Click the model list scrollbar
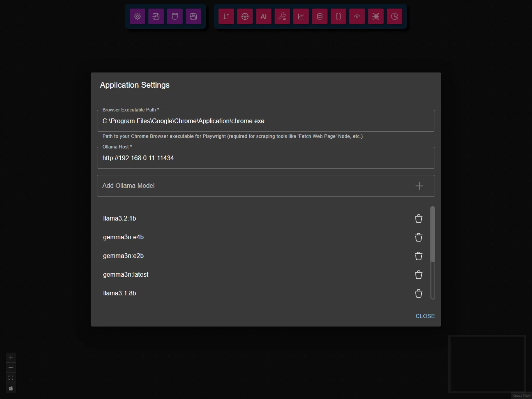This screenshot has height=399, width=532. point(432,235)
